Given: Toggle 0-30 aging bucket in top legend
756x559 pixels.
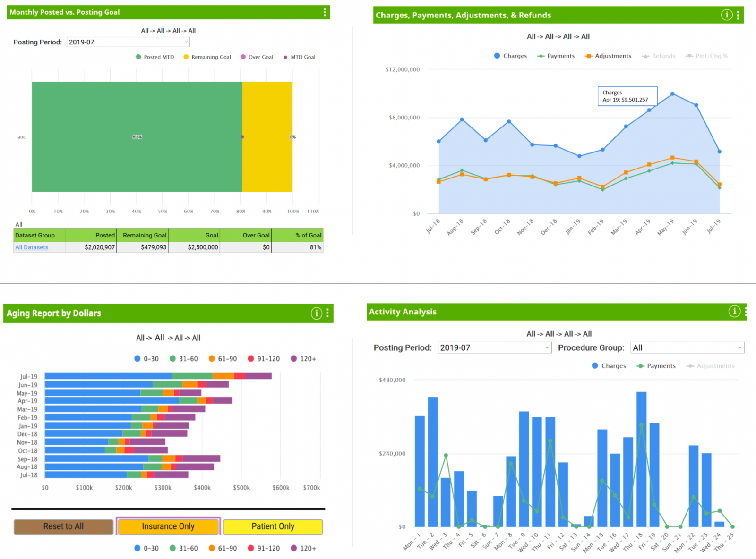Looking at the screenshot, I should (146, 359).
